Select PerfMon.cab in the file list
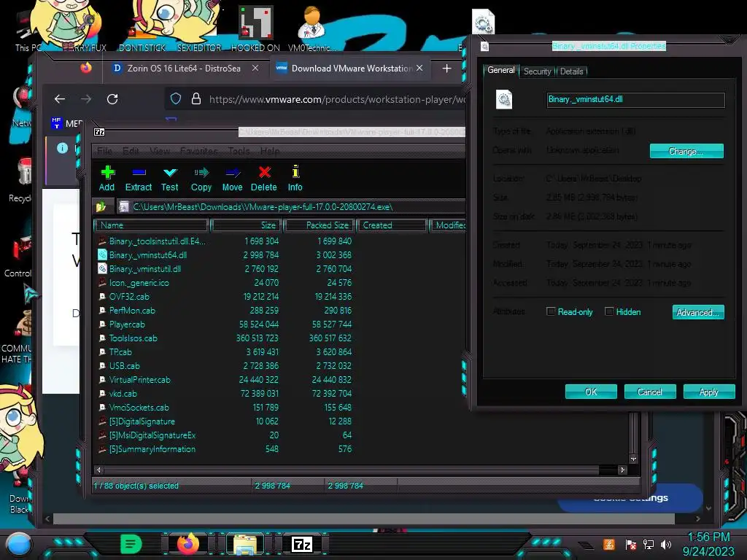 [133, 310]
